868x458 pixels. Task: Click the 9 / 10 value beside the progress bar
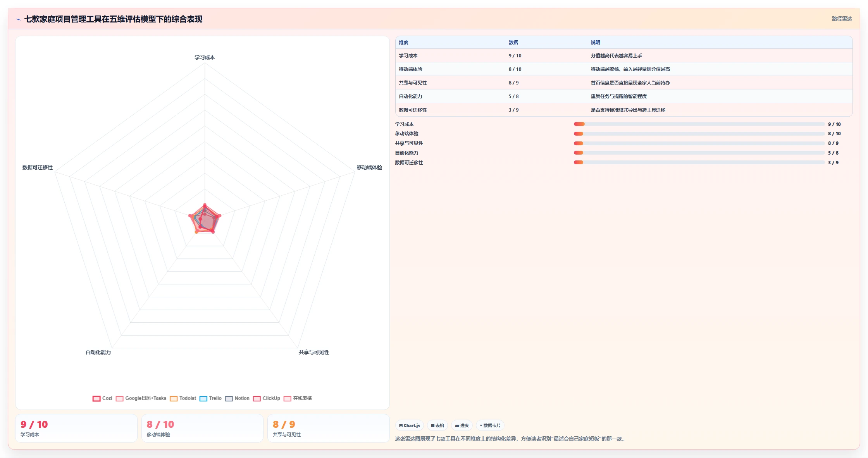(834, 124)
